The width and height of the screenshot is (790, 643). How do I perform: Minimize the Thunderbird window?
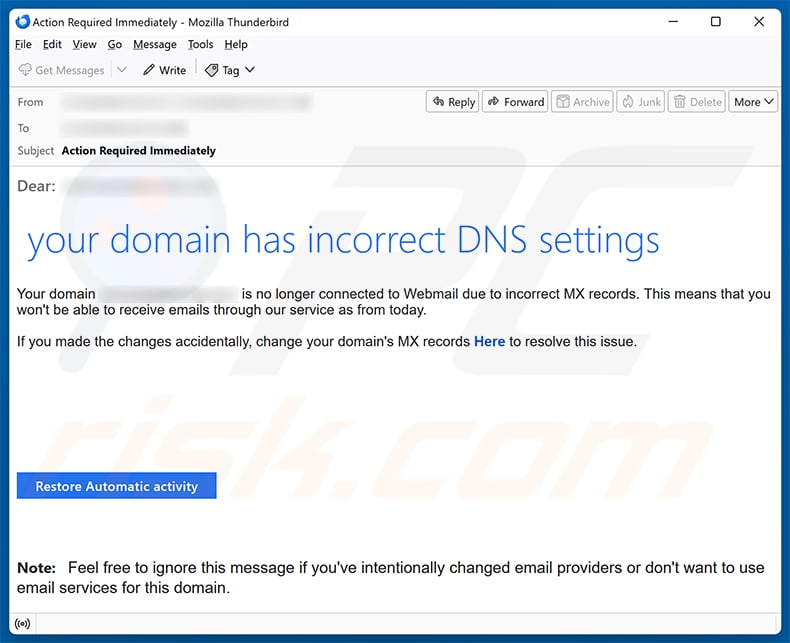tap(673, 22)
